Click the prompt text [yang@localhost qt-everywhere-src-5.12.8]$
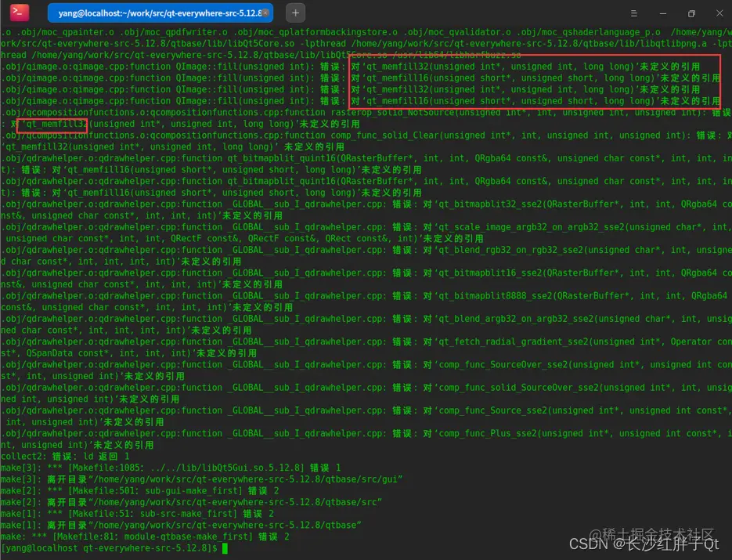This screenshot has width=732, height=560. click(x=110, y=548)
